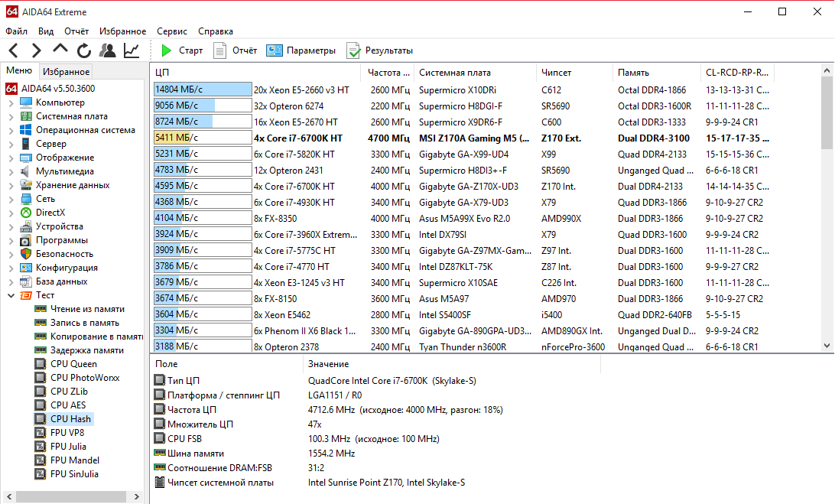Expand the Сеть tree node
835x504 pixels.
tap(11, 200)
